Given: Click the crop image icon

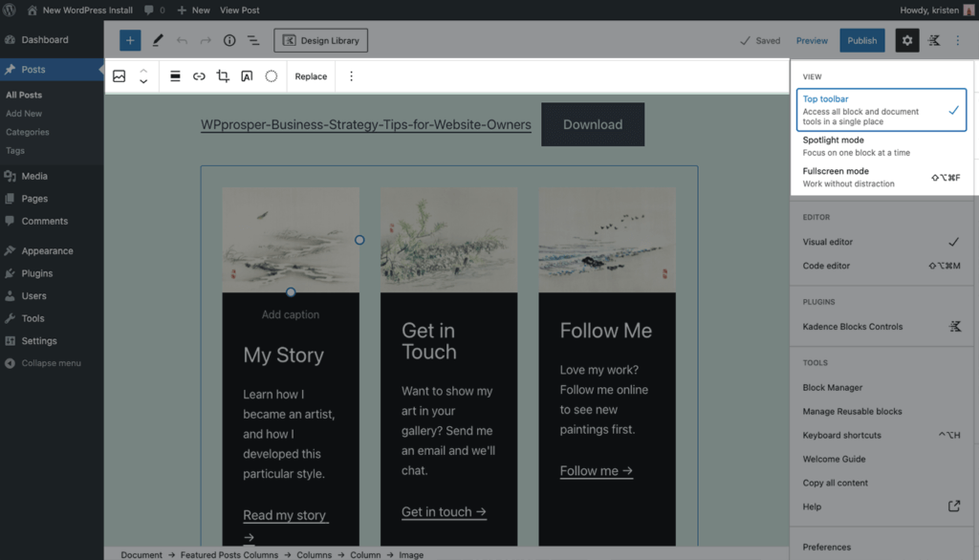Looking at the screenshot, I should click(223, 76).
